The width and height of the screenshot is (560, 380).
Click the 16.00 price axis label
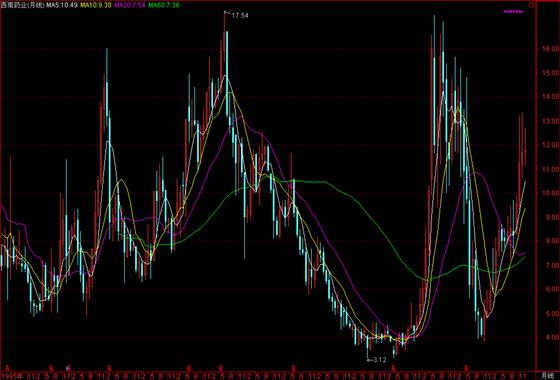[x=549, y=49]
